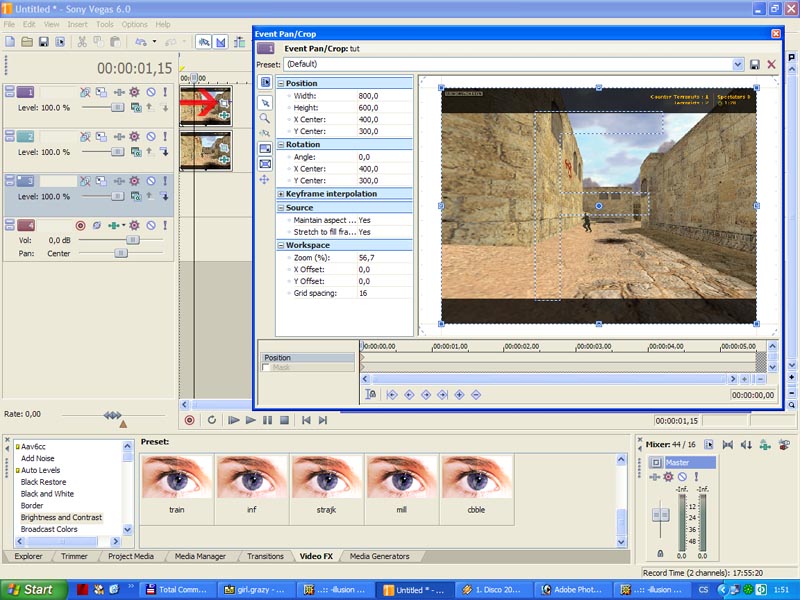The image size is (800, 600).
Task: Open Track FX gear icon on track 3
Action: point(134,181)
